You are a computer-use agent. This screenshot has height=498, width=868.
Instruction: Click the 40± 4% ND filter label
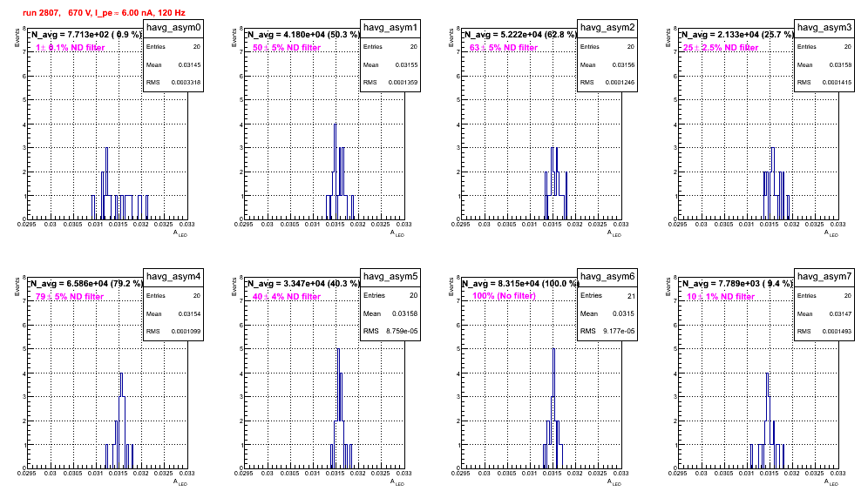(287, 297)
